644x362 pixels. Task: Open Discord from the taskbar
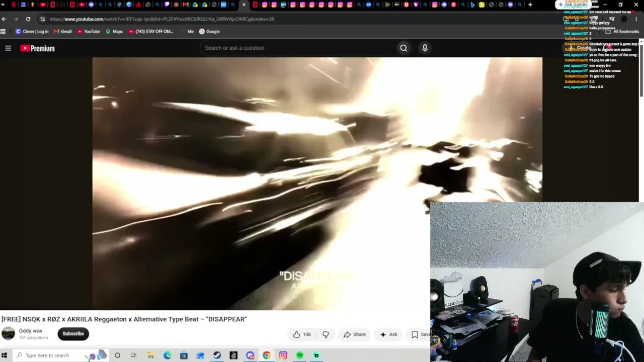pos(250,355)
